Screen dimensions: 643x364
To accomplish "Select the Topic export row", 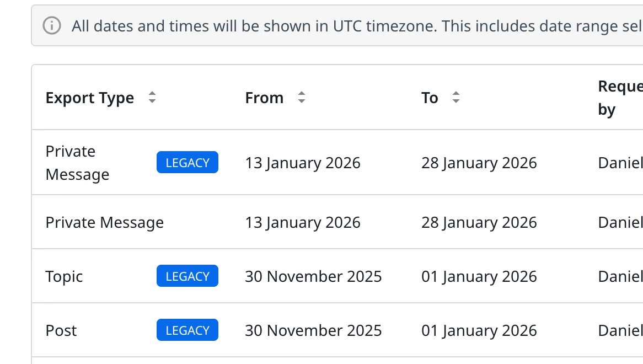I will [x=337, y=276].
